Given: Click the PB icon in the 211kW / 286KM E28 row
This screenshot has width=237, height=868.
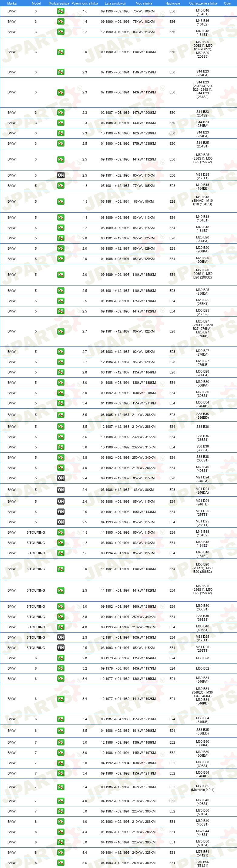Looking at the screenshot, I should point(61,415).
